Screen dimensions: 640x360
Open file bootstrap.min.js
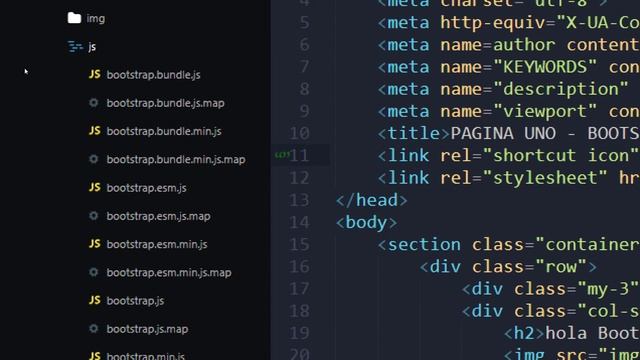(146, 356)
